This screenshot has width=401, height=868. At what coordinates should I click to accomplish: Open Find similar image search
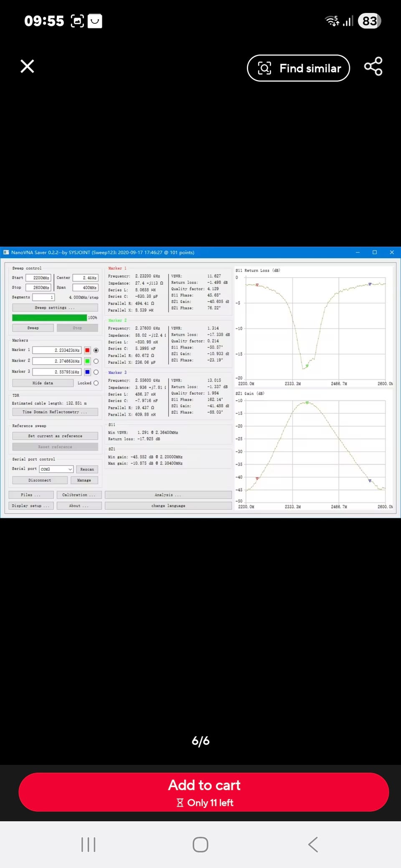pyautogui.click(x=298, y=68)
